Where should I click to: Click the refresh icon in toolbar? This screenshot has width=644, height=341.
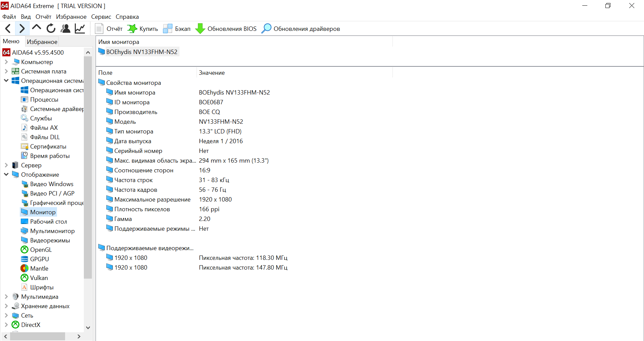(x=51, y=29)
